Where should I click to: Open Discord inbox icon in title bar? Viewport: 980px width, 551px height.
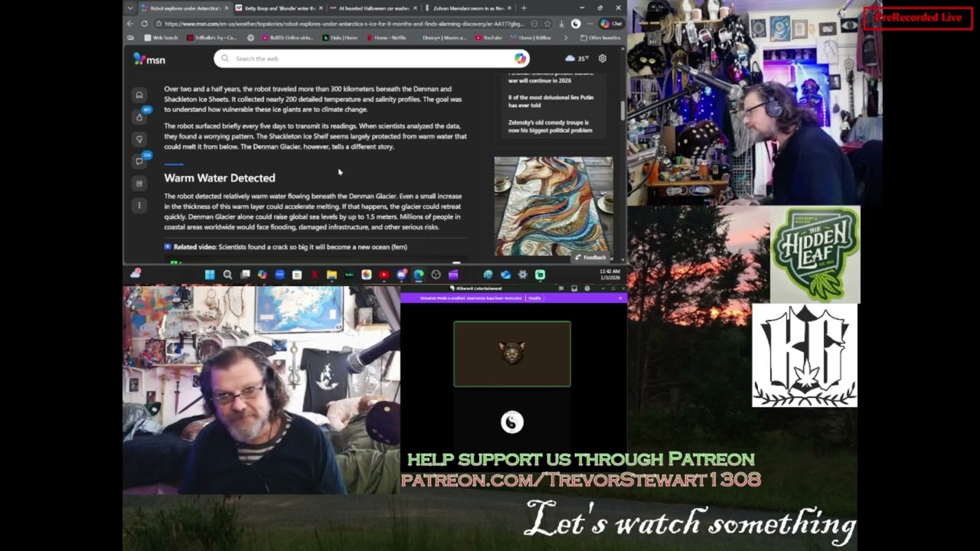(574, 289)
